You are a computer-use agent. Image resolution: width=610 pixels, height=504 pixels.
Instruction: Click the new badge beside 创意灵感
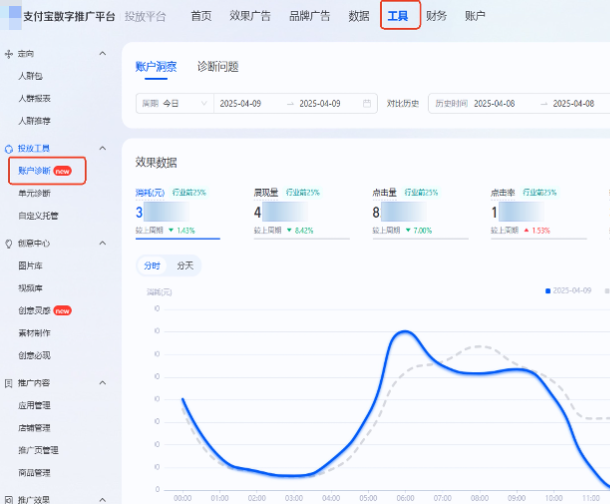point(62,311)
